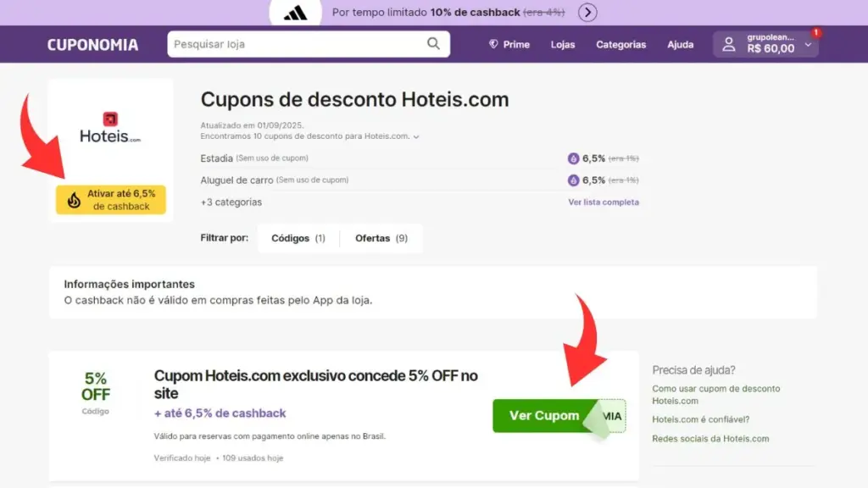The width and height of the screenshot is (868, 488).
Task: Click cashback drop icon beside Aluguel de carro
Action: [x=573, y=180]
